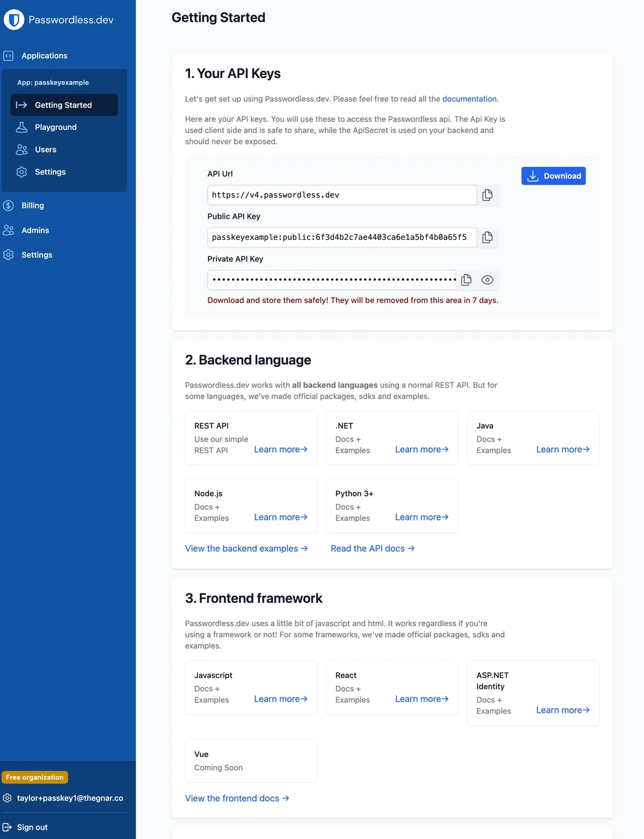Click the Sign out door icon
The image size is (644, 839).
(x=7, y=827)
